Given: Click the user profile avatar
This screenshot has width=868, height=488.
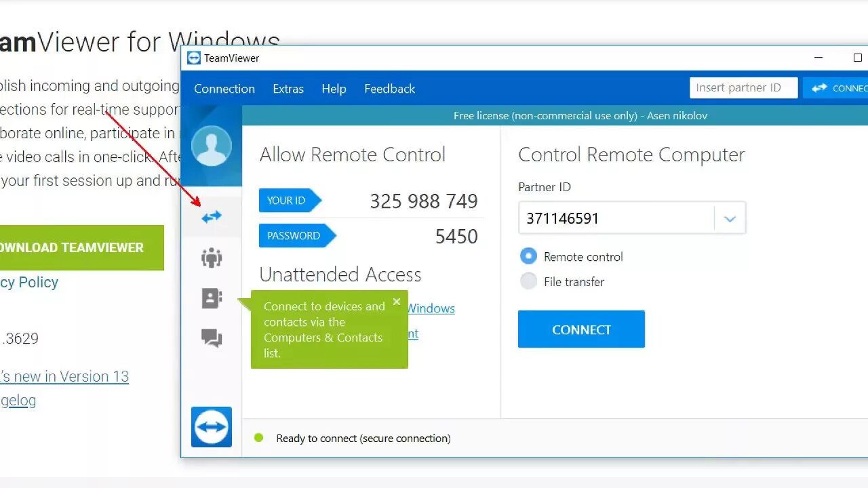Looking at the screenshot, I should click(x=212, y=146).
